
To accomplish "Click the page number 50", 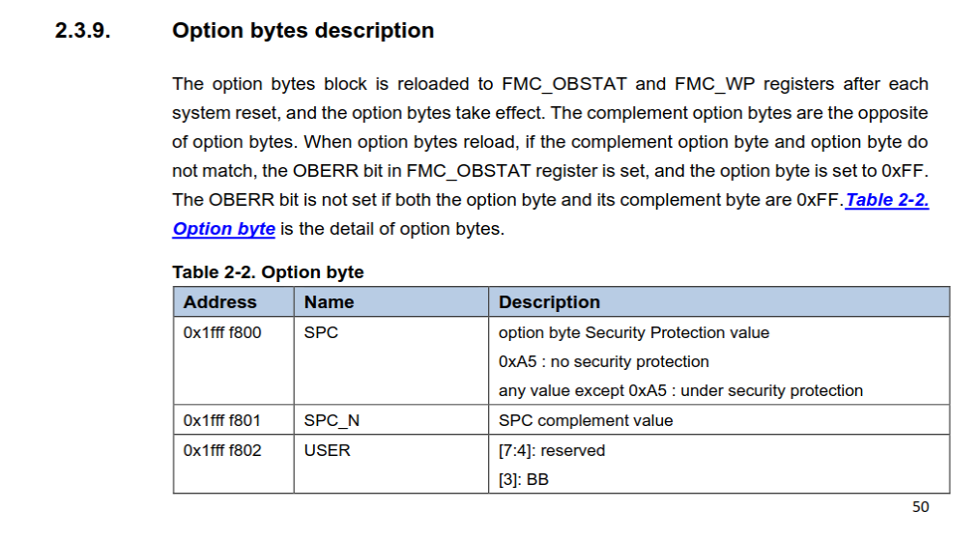I will (921, 507).
